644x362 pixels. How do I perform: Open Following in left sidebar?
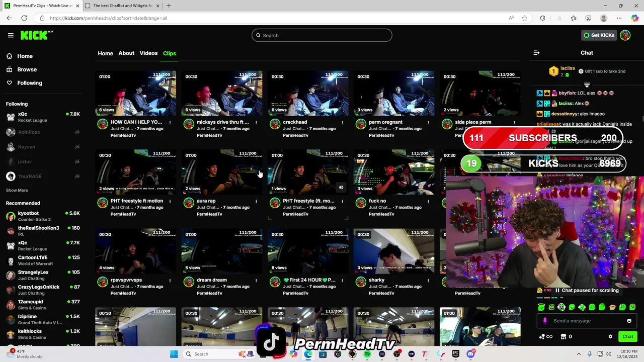[24, 83]
